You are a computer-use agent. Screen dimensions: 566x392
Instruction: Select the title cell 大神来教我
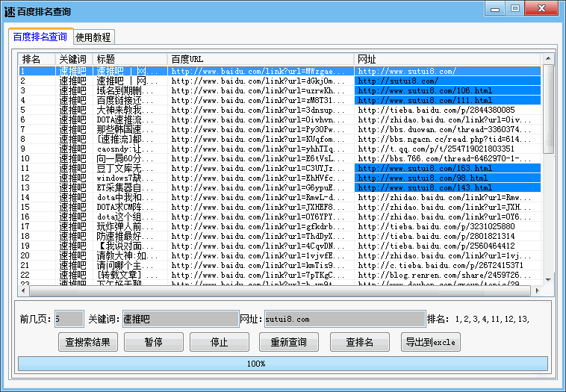pos(130,110)
